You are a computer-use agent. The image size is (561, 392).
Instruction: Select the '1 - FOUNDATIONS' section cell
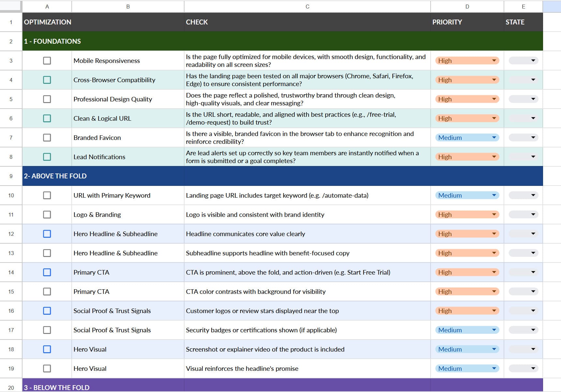52,41
